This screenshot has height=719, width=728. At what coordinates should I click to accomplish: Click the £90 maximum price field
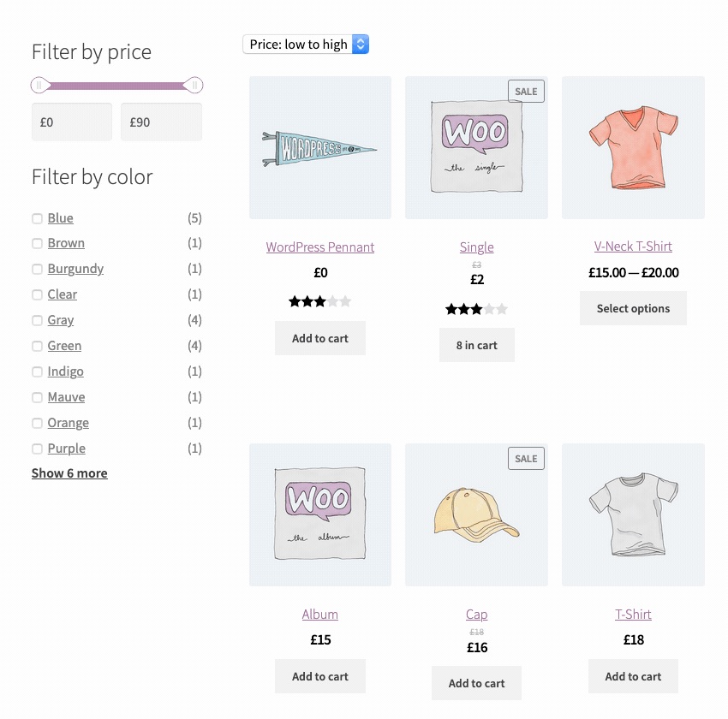161,122
